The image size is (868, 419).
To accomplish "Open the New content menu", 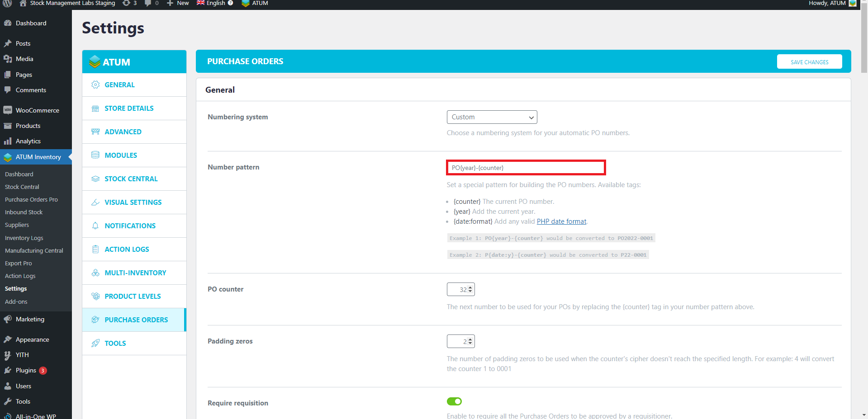I will (178, 3).
